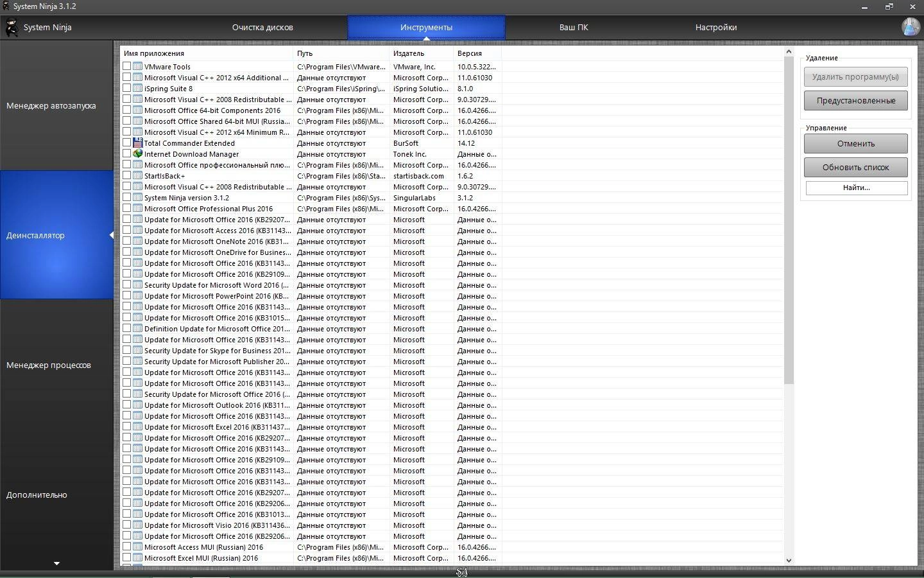The image size is (924, 578).
Task: Click the StartIsBack+ row icon
Action: pos(137,175)
